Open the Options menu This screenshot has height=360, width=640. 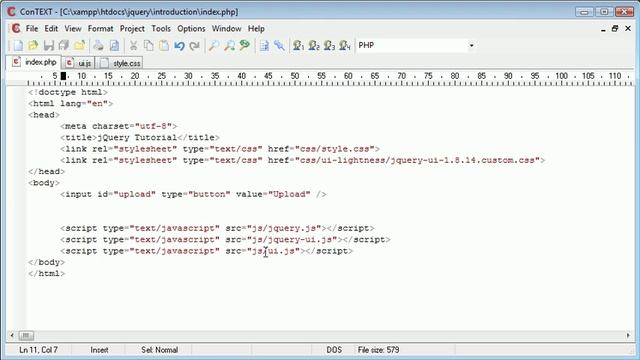[x=191, y=29]
